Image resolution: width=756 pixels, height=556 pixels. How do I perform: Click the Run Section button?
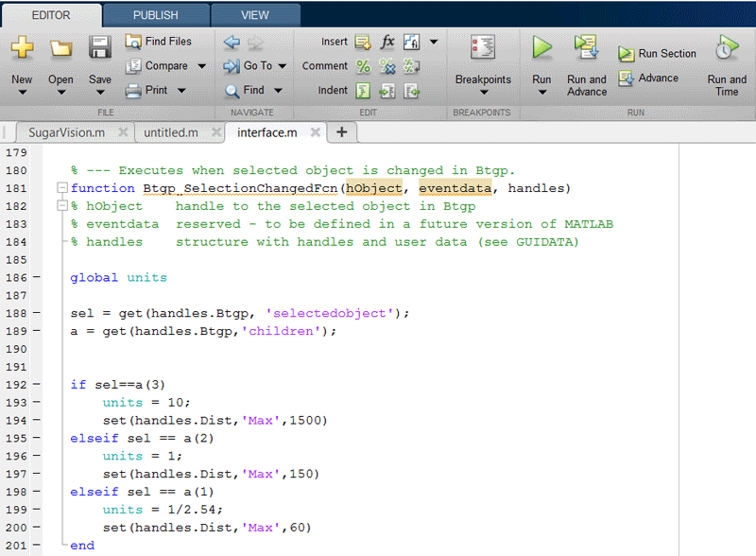(657, 54)
